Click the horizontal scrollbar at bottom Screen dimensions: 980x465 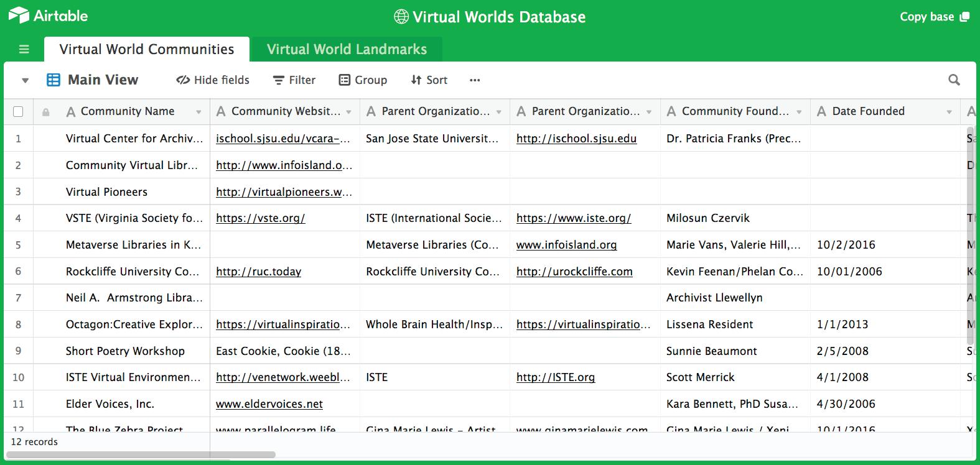pyautogui.click(x=140, y=454)
